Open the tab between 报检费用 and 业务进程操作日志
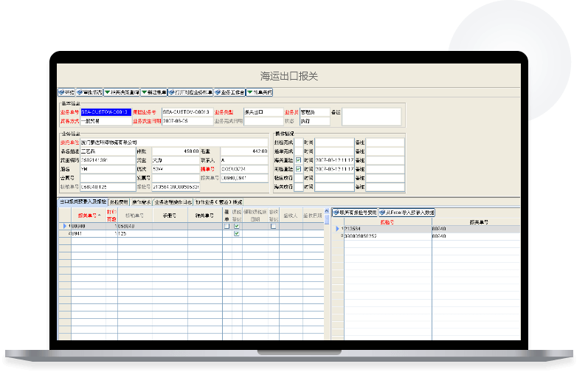The width and height of the screenshot is (588, 375). click(141, 202)
